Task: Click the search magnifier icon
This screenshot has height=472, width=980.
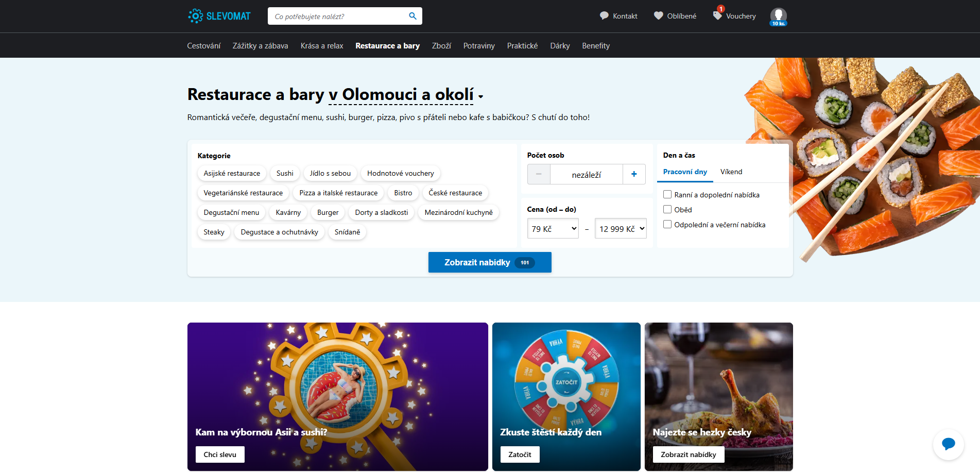Action: pyautogui.click(x=412, y=16)
